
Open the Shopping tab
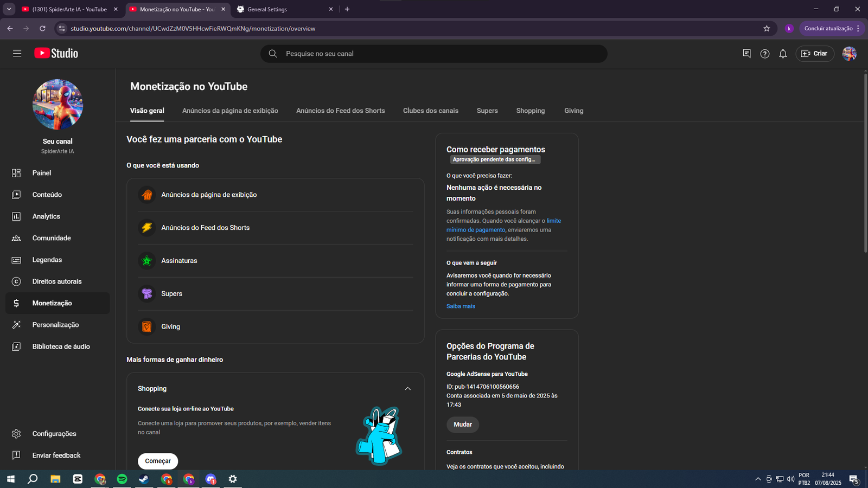531,111
